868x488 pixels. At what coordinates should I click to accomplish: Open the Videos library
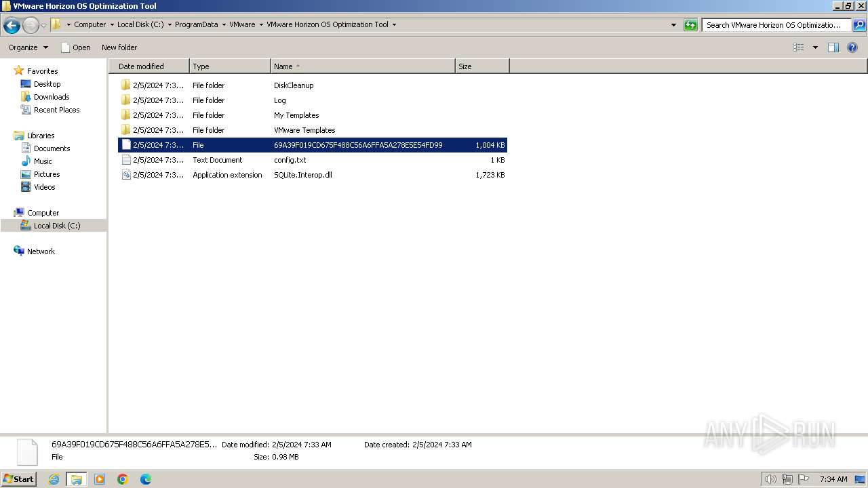tap(45, 187)
